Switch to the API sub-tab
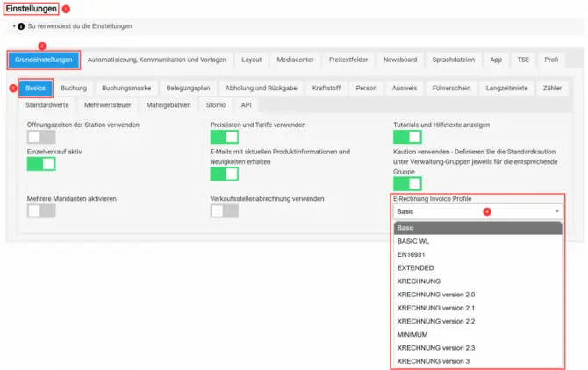This screenshot has height=370, width=588. tap(246, 105)
